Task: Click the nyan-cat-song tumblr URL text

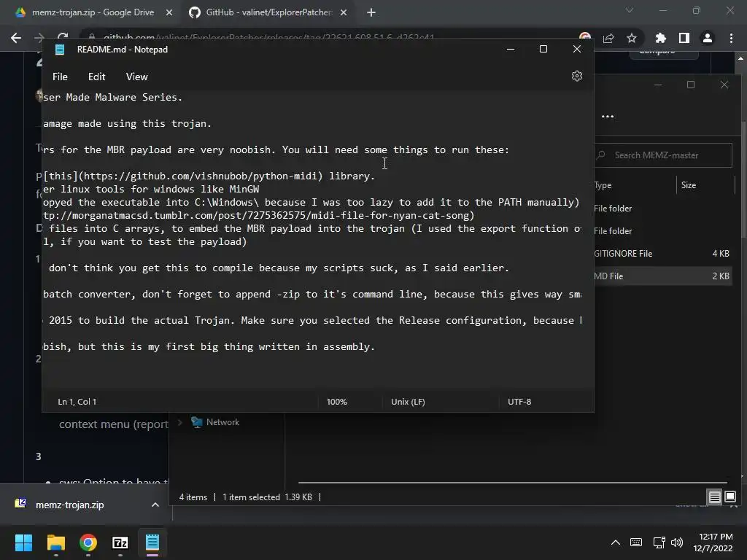Action: click(x=256, y=215)
